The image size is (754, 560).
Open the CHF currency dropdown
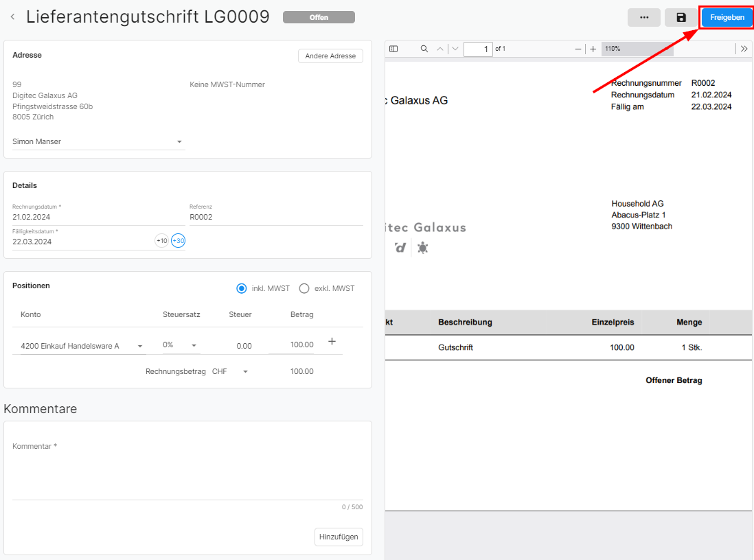click(245, 371)
